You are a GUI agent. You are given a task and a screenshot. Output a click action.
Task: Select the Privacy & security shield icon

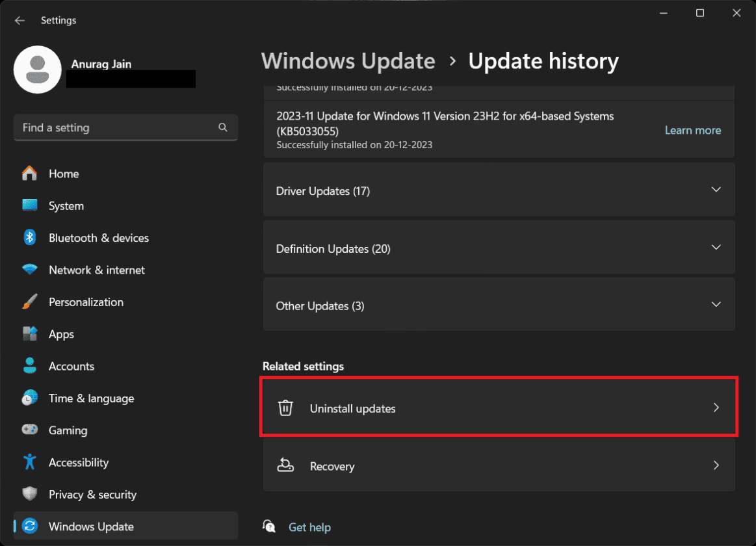[29, 494]
